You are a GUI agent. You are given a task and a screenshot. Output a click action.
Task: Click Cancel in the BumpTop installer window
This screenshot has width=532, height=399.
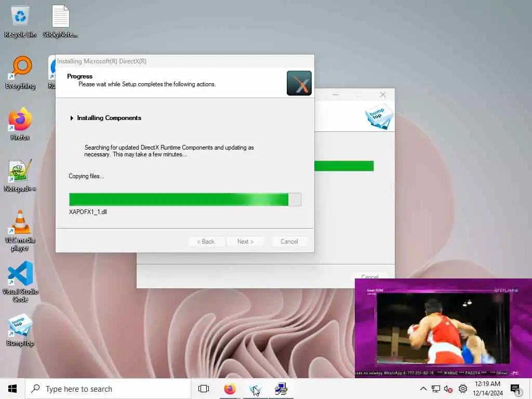[370, 276]
